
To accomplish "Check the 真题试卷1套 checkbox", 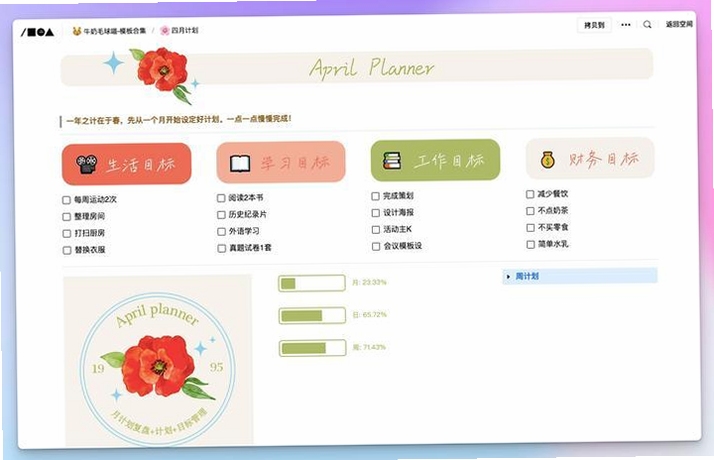I will click(x=221, y=249).
